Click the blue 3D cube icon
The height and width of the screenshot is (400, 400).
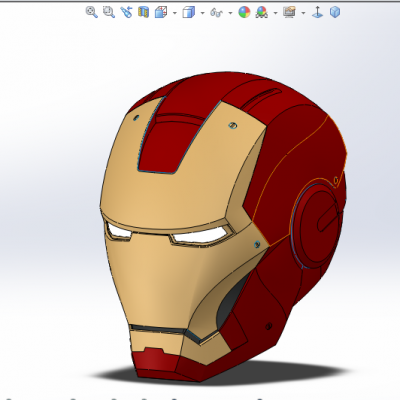click(335, 12)
